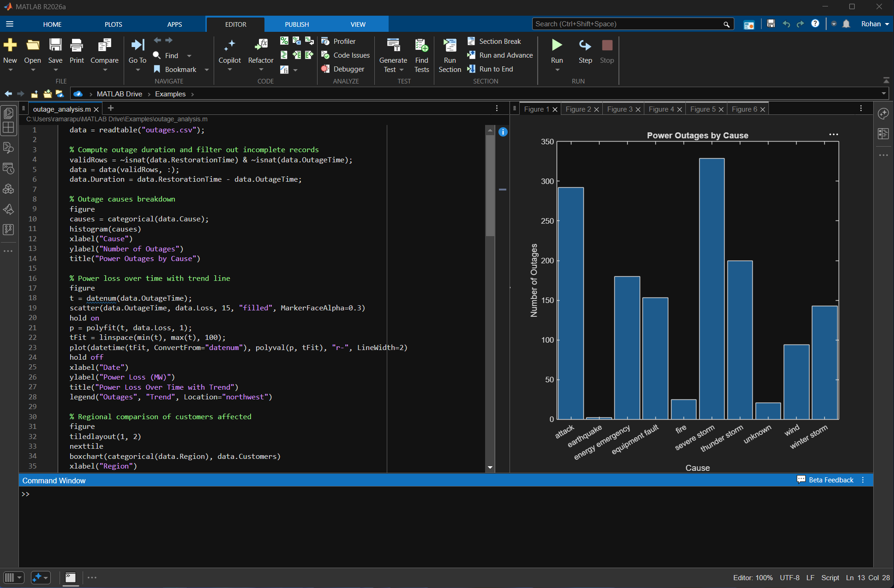Open the Bookmark dropdown arrow
This screenshot has width=894, height=588.
click(206, 70)
